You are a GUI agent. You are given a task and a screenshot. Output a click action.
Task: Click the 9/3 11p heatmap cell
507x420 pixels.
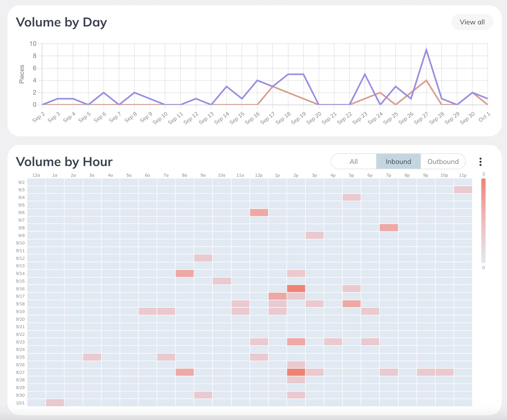(463, 190)
